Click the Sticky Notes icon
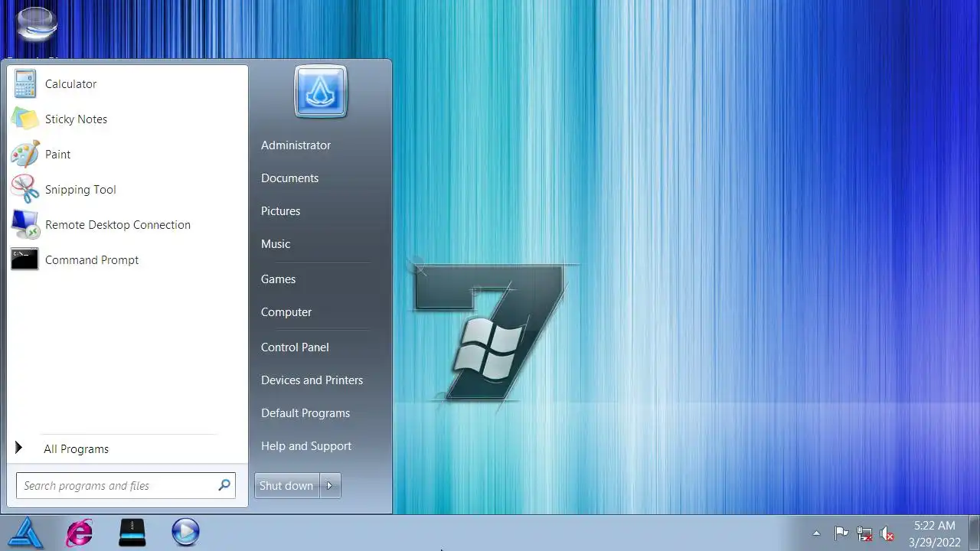 tap(25, 119)
